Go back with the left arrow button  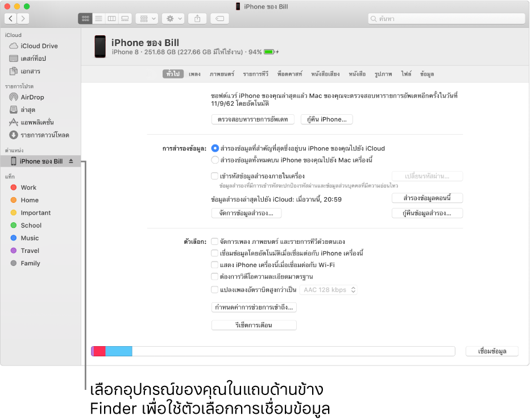pos(10,19)
